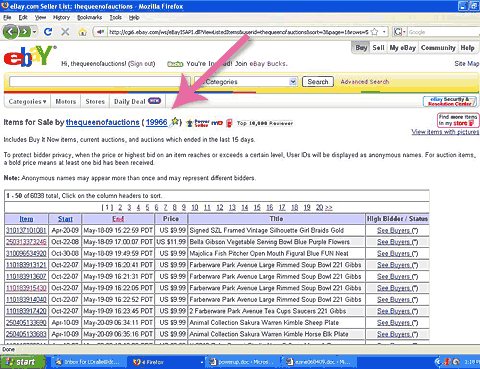Viewport: 480px width, 369px height.
Task: Click the eBay Bucks icon
Action: pos(175,64)
